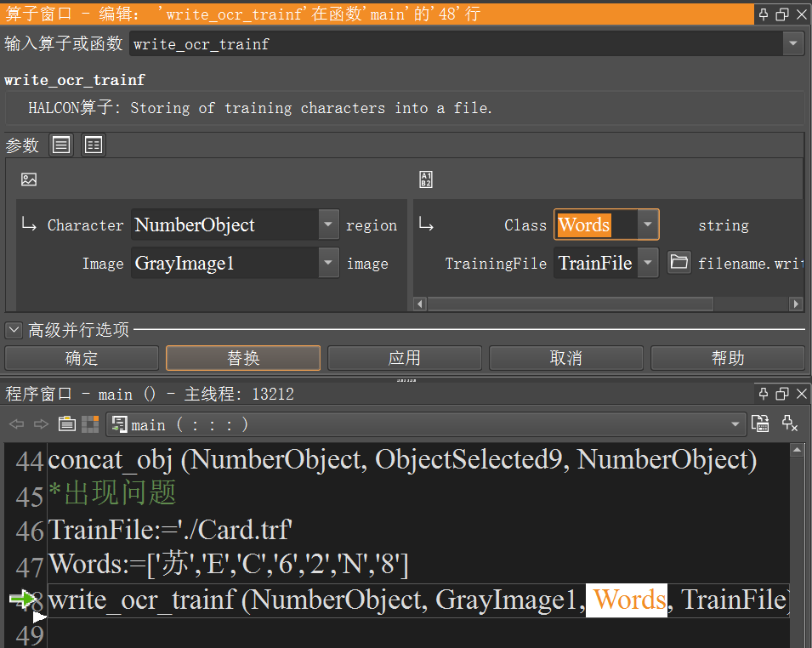Viewport: 812px width, 648px height.
Task: Go back with the left arrow in program window
Action: [x=16, y=424]
